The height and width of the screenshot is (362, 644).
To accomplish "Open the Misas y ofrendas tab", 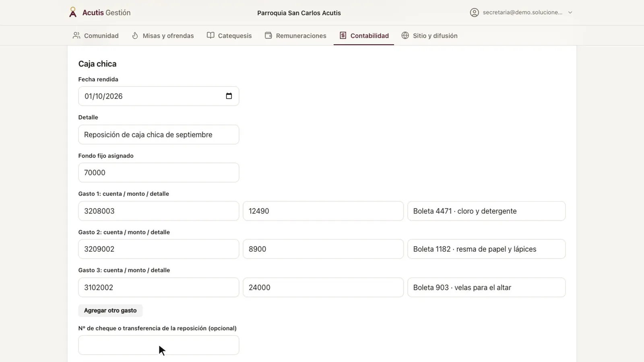I will 163,35.
